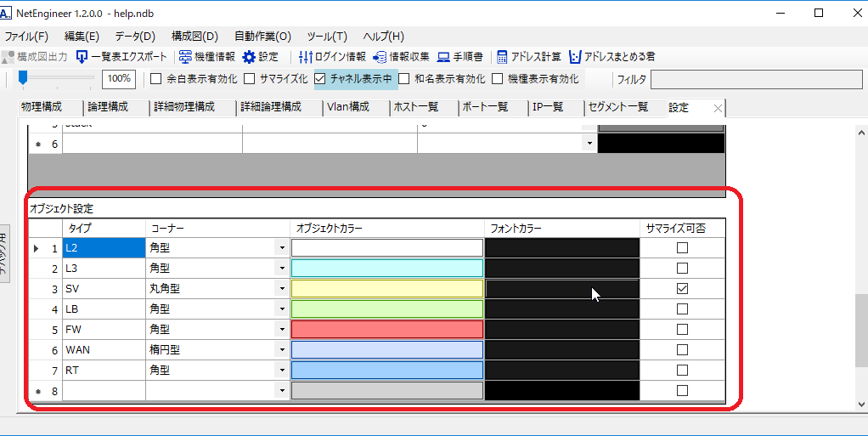This screenshot has width=868, height=436.
Task: Open the コーナー dropdown for FW row
Action: [281, 330]
